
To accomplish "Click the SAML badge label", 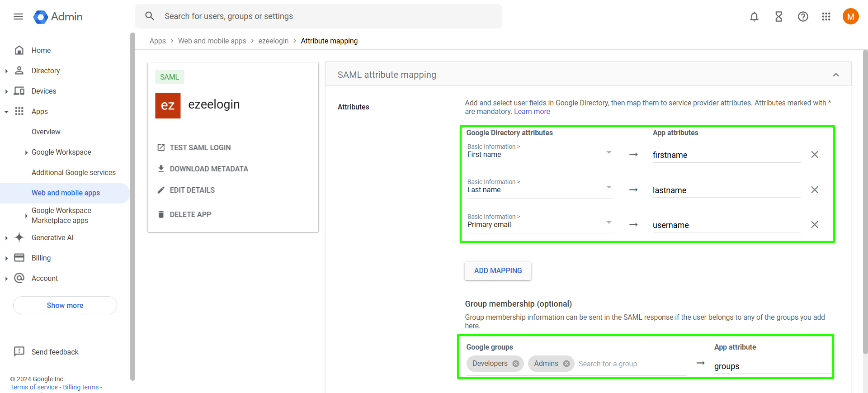I will coord(170,77).
